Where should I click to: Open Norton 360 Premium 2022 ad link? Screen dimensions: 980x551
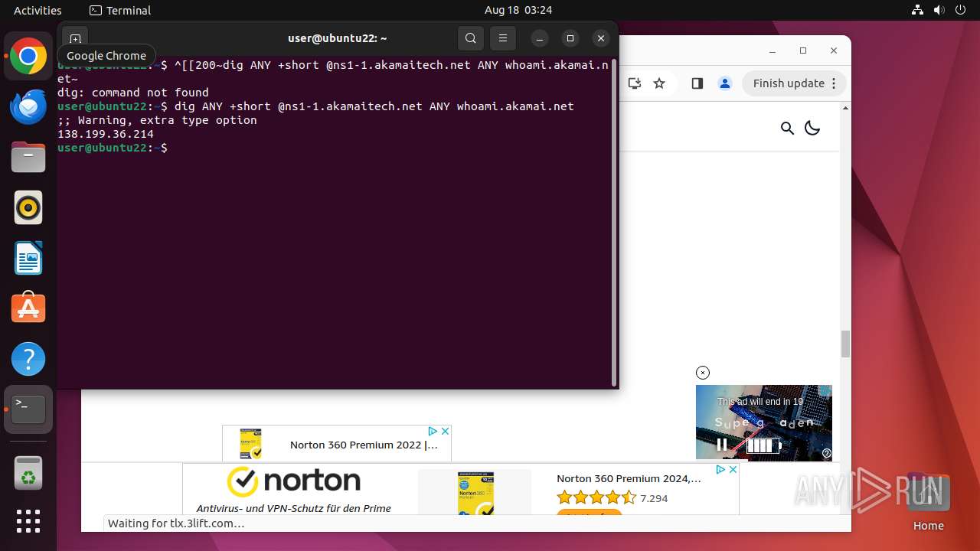tap(364, 445)
